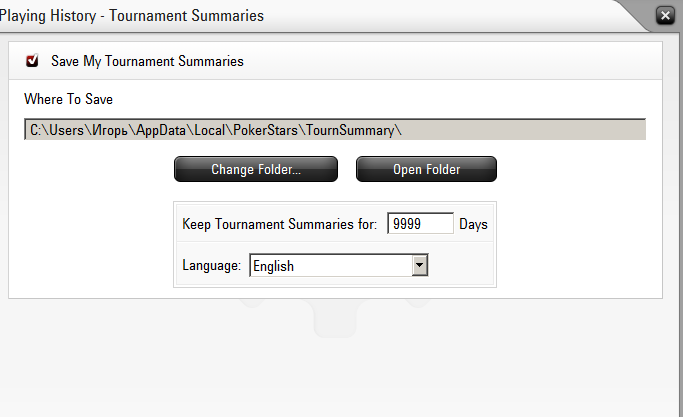Click the Playing History title bar text
The image size is (683, 417).
click(130, 15)
